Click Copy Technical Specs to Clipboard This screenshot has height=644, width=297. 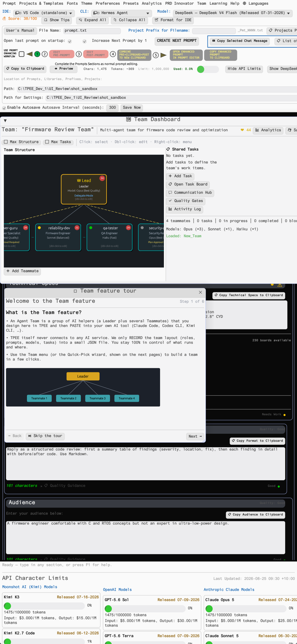pyautogui.click(x=249, y=295)
